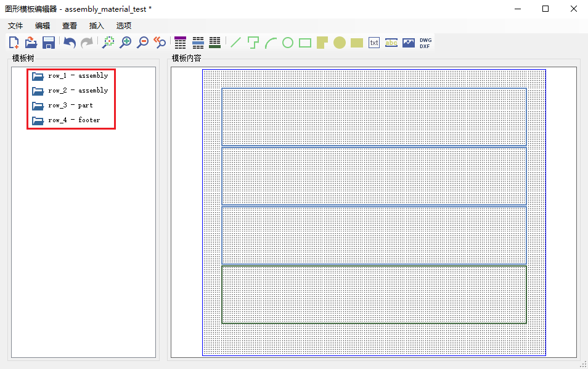
Task: Zoom out with the minus magnifier
Action: coord(143,43)
